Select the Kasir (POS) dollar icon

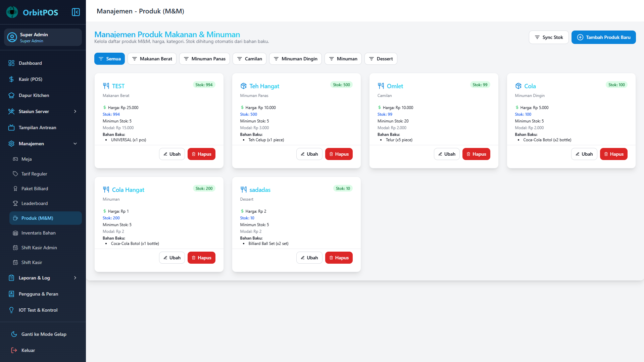[x=11, y=79]
